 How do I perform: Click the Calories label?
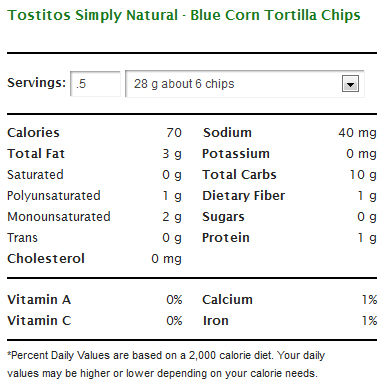33,133
